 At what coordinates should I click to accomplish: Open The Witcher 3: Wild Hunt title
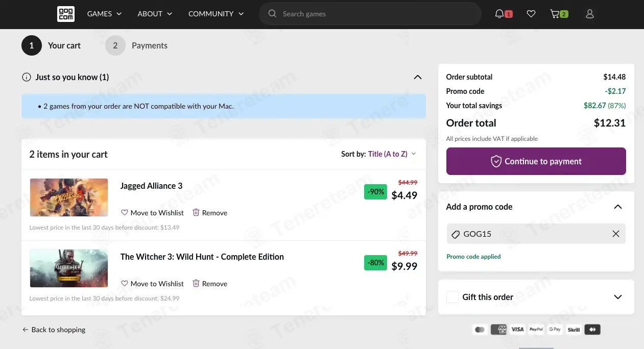coord(202,257)
